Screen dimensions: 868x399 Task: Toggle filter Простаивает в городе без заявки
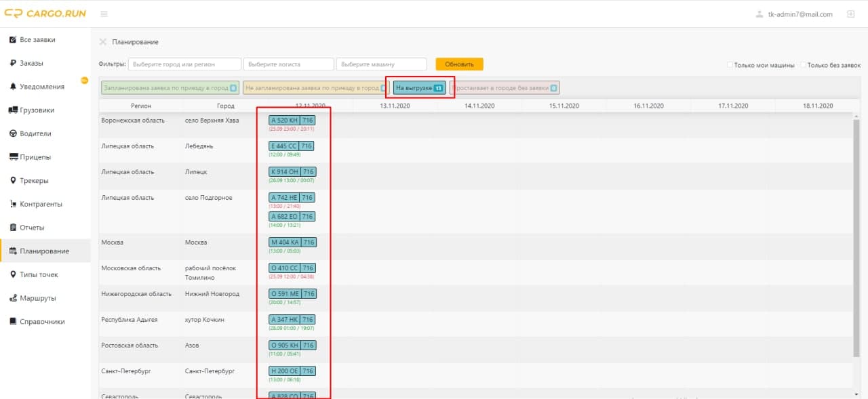click(x=505, y=88)
